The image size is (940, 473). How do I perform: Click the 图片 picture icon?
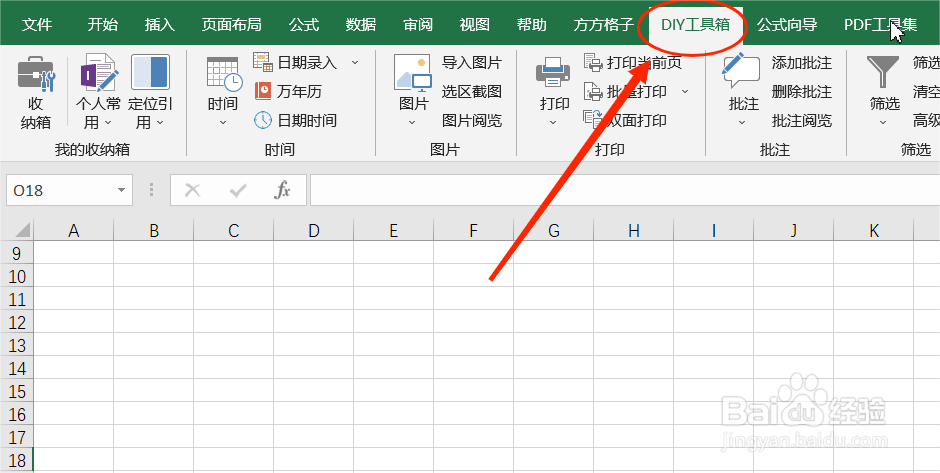413,73
